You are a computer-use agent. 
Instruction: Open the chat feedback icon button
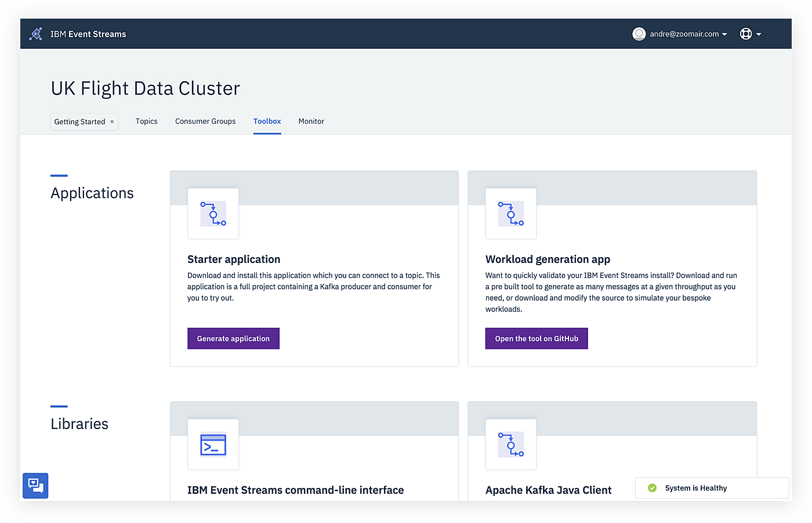coord(35,486)
